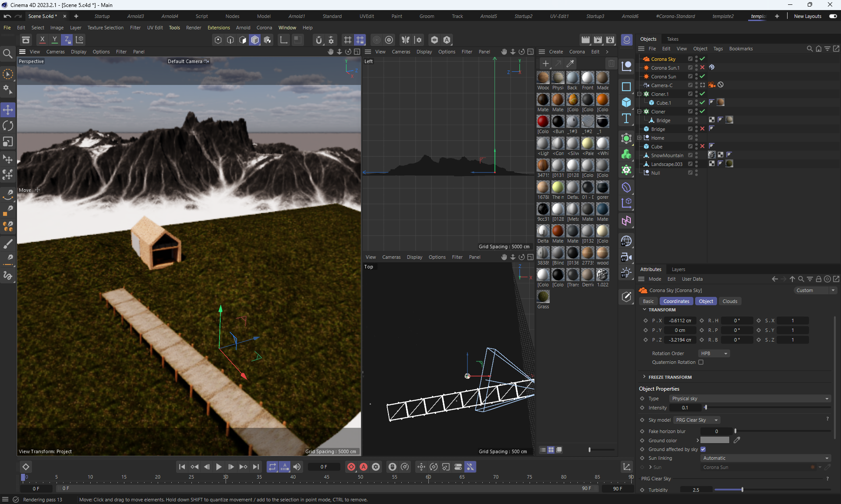Select the Scale tool in left toolbar

click(8, 142)
